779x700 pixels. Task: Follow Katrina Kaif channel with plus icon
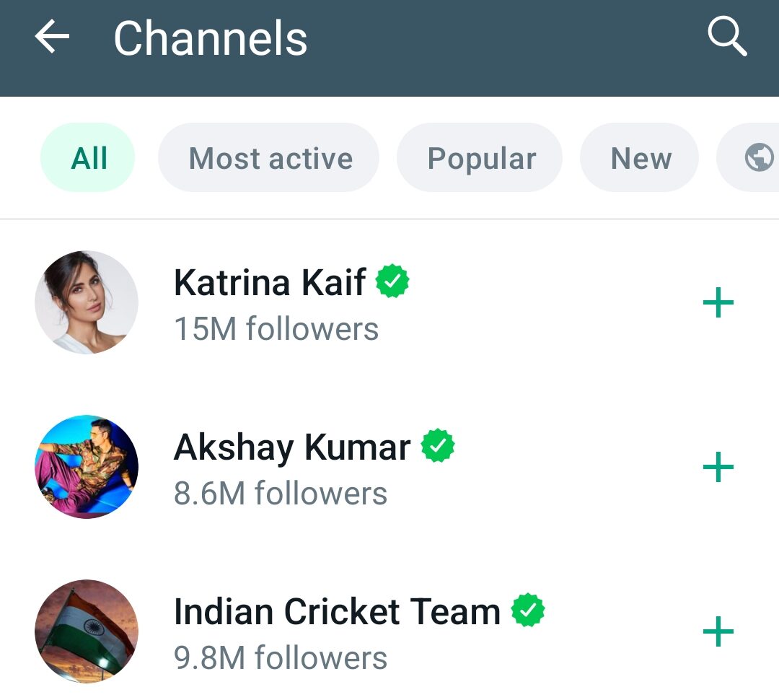(x=718, y=303)
